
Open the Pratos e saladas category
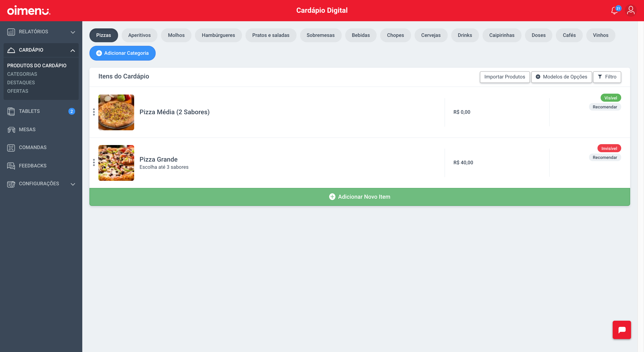271,35
